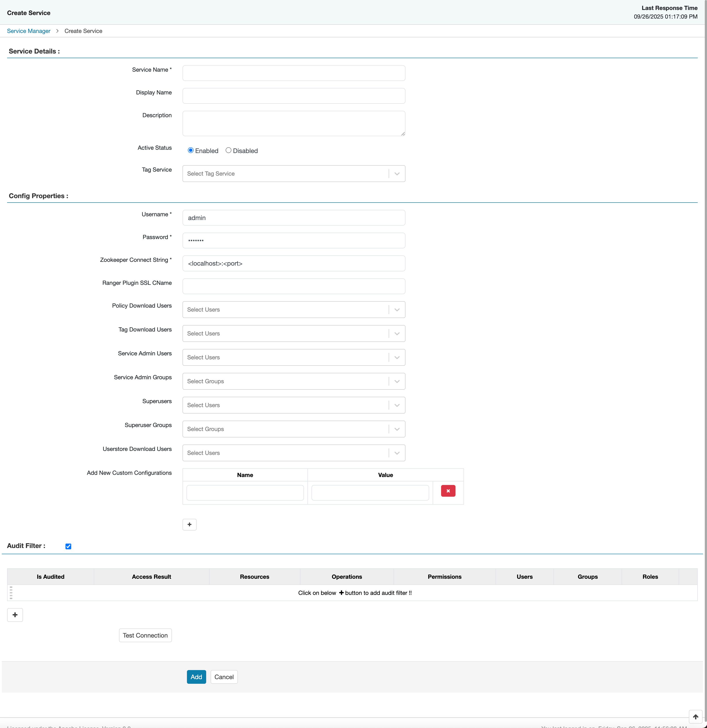Image resolution: width=707 pixels, height=728 pixels.
Task: Cancel the service creation
Action: (x=224, y=677)
